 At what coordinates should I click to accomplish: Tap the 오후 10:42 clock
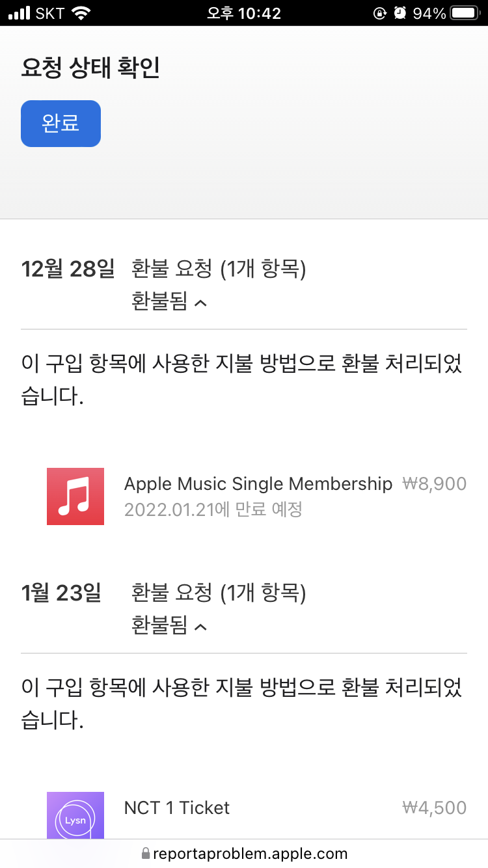click(244, 13)
